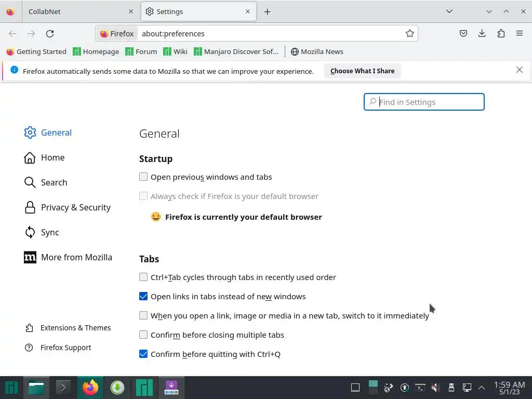
Task: Open the General settings category
Action: point(48,132)
